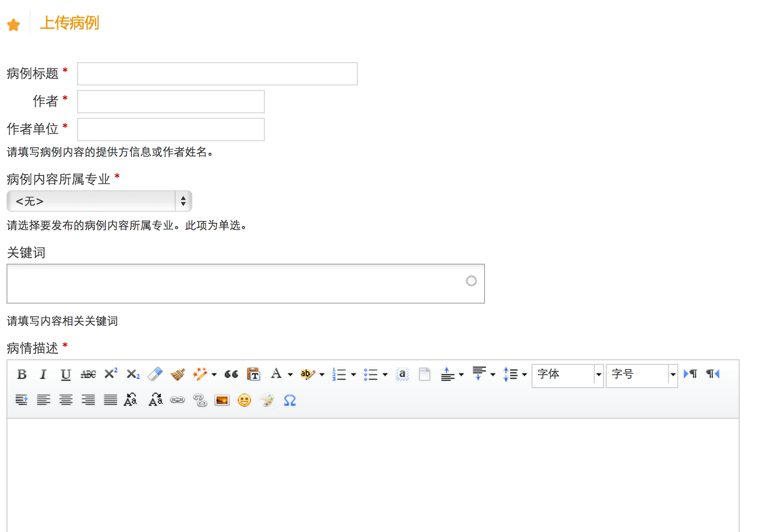This screenshot has width=761, height=532.
Task: Toggle bold formatting in the editor
Action: [x=22, y=374]
